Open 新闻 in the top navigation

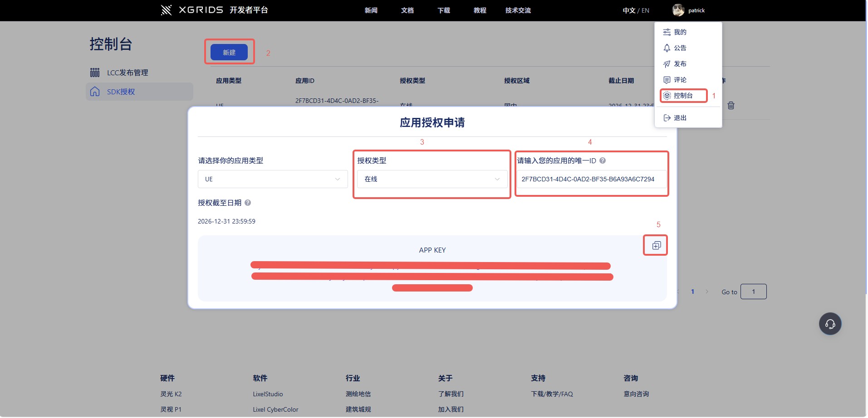click(371, 10)
